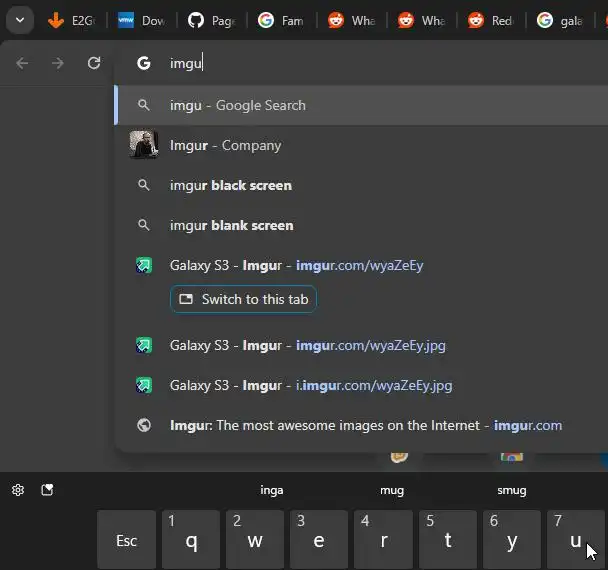This screenshot has height=570, width=608.
Task: Select 'imgu - Google Search' suggestion
Action: click(x=361, y=105)
